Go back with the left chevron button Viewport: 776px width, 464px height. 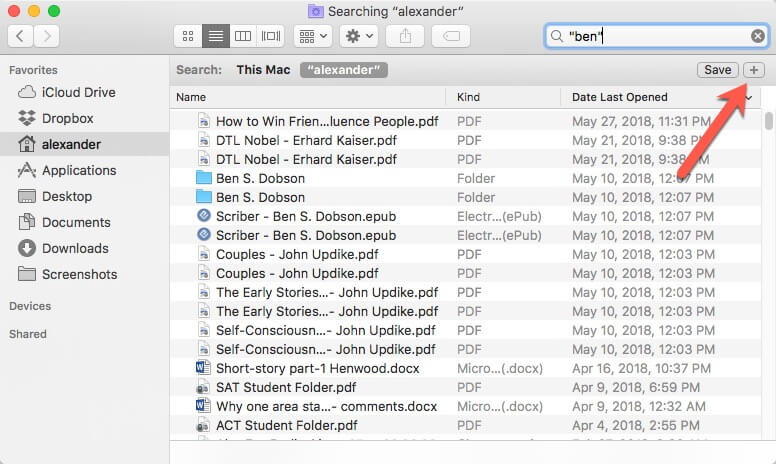tap(20, 36)
